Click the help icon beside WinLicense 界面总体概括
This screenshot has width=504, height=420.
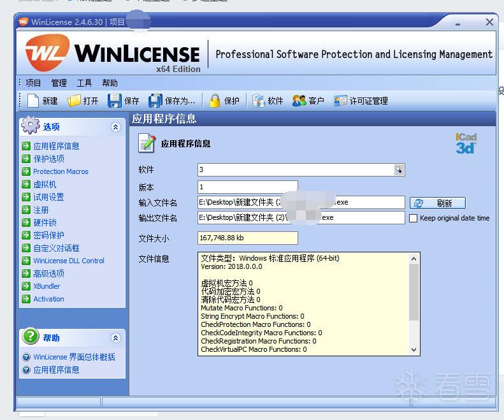[26, 357]
